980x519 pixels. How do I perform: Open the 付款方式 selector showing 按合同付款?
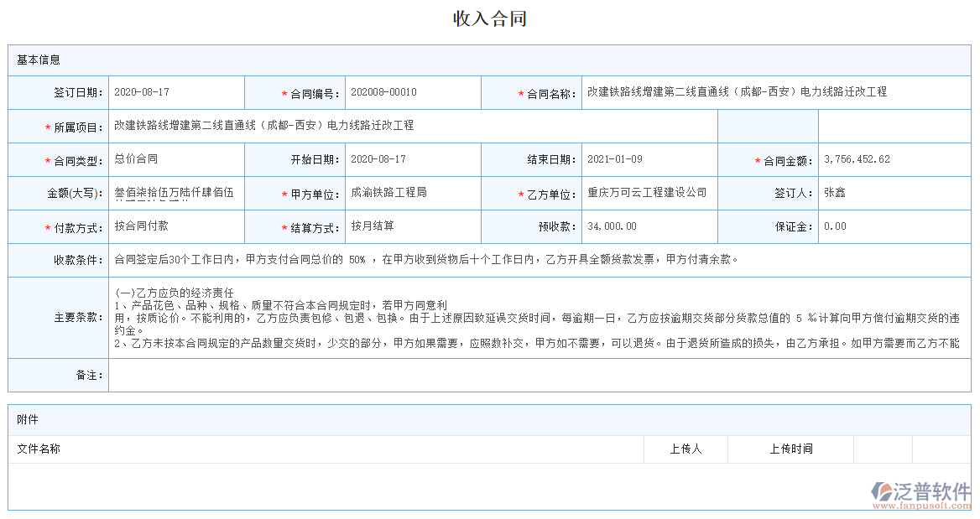(176, 226)
